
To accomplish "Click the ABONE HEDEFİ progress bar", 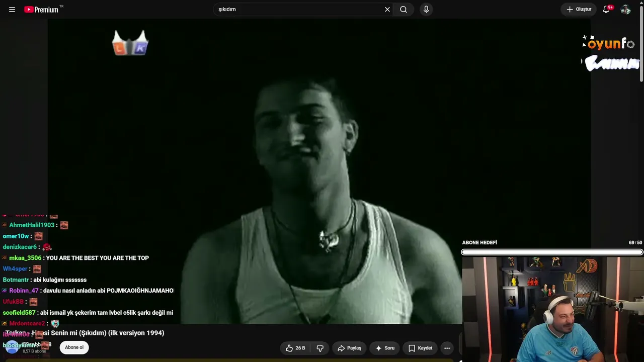I will tap(552, 252).
